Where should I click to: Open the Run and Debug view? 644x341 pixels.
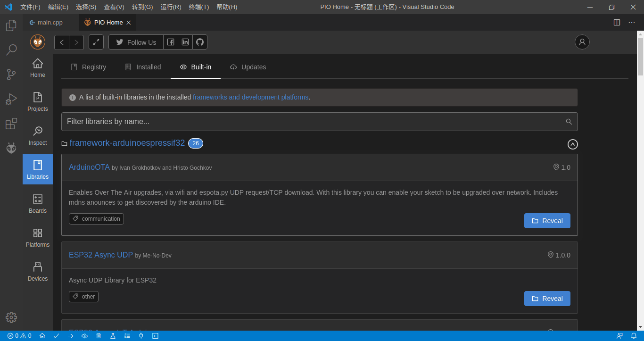coord(11,99)
